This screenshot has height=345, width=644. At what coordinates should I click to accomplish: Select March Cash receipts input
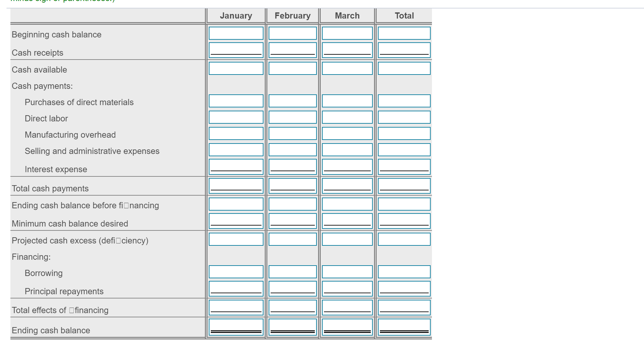pos(347,50)
